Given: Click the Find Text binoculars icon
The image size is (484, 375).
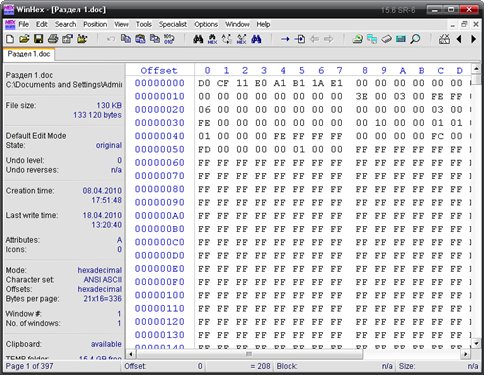Looking at the screenshot, I should coord(198,39).
